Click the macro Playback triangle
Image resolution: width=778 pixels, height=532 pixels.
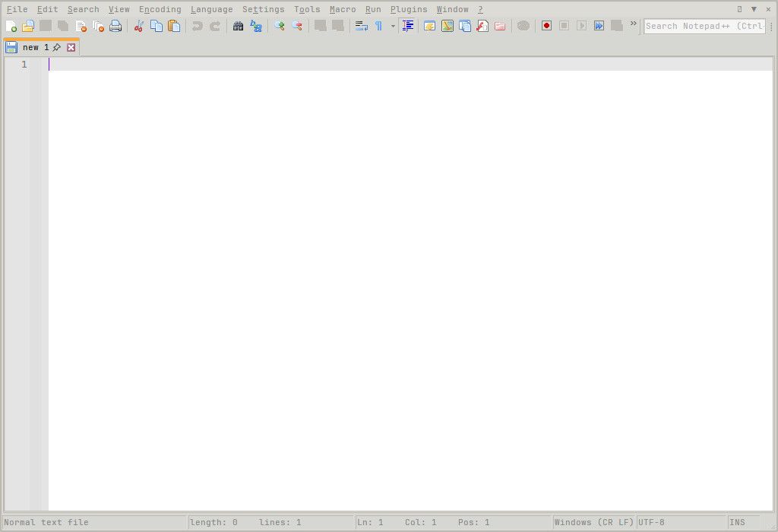[581, 26]
